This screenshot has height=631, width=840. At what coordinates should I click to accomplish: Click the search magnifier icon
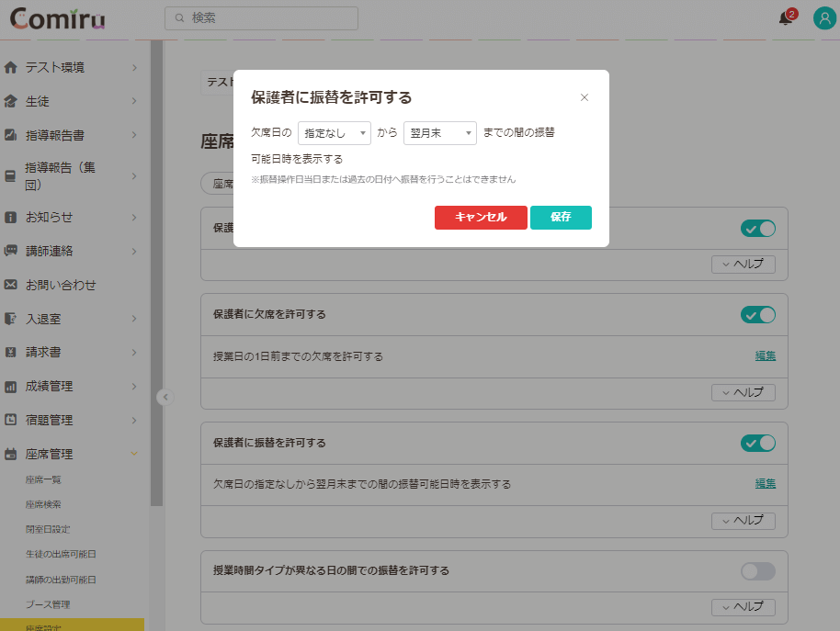pos(180,18)
